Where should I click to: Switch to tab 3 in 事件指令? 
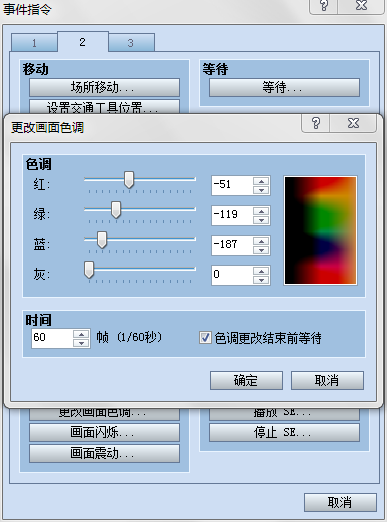131,43
